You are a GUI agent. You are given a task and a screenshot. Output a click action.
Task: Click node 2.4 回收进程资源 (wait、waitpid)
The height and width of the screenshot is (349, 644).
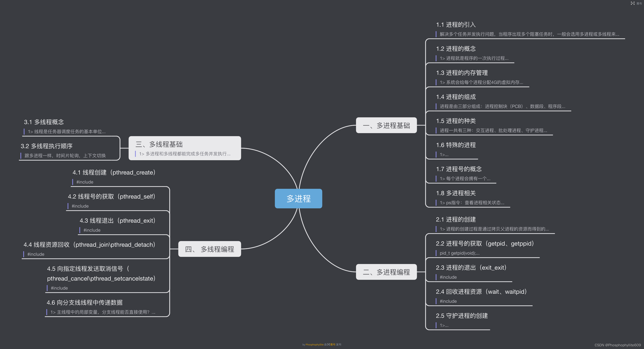point(481,291)
